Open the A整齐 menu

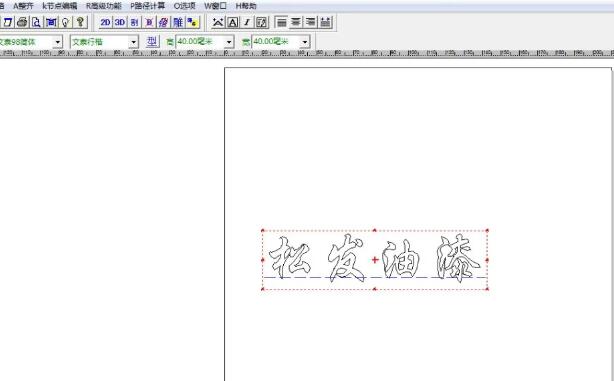pos(23,6)
